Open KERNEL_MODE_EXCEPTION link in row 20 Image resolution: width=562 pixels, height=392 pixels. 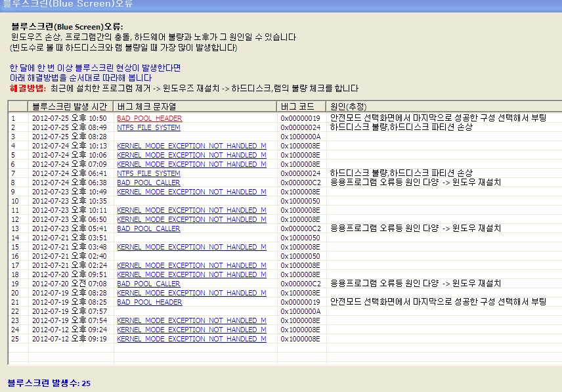[192, 293]
